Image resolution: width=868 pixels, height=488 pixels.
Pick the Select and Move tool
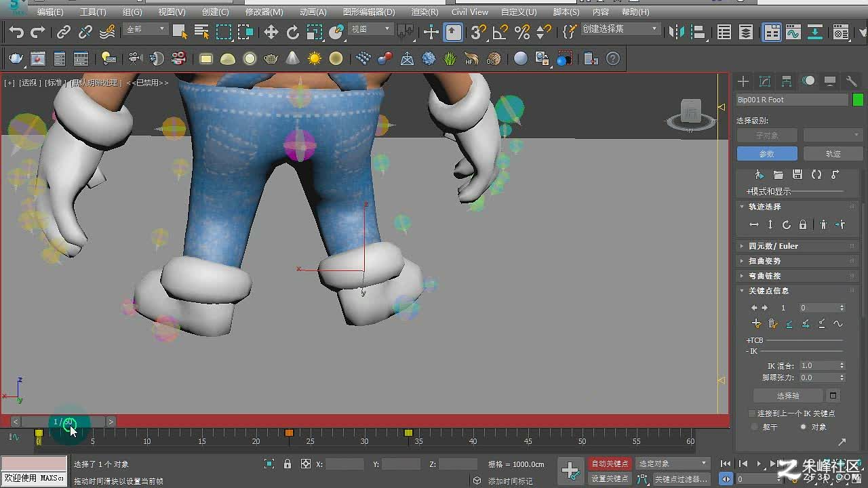[x=271, y=32]
